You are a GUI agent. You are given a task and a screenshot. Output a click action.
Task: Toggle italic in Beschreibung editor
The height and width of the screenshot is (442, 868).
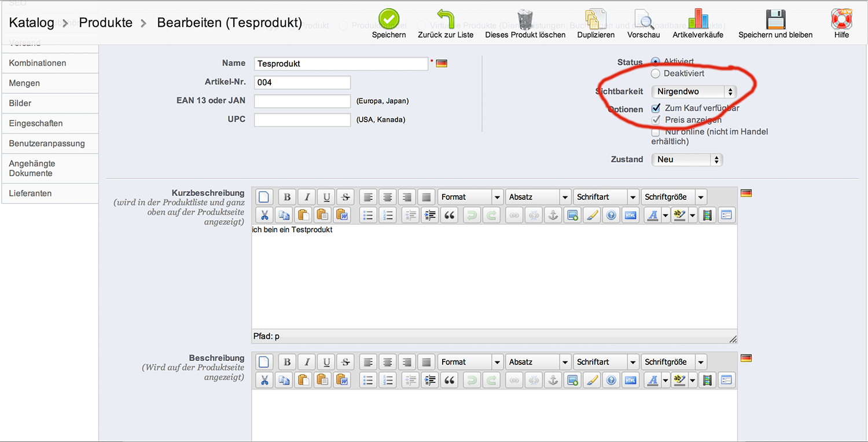click(307, 362)
